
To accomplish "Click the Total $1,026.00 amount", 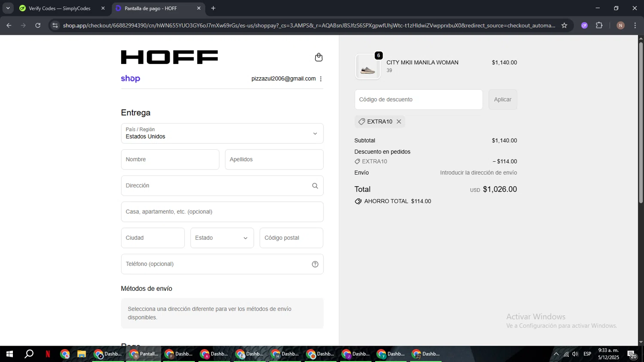I will click(x=500, y=189).
